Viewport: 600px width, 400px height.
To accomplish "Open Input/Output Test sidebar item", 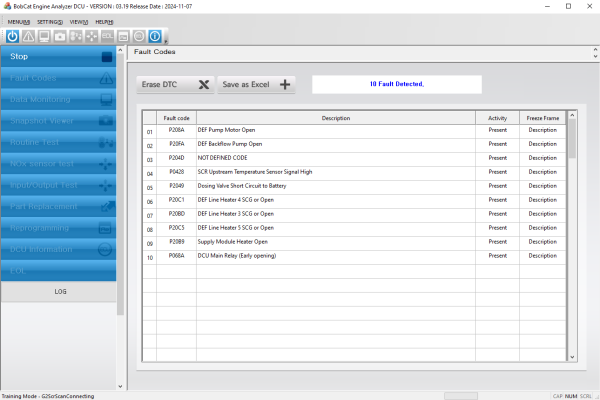I will (x=58, y=185).
